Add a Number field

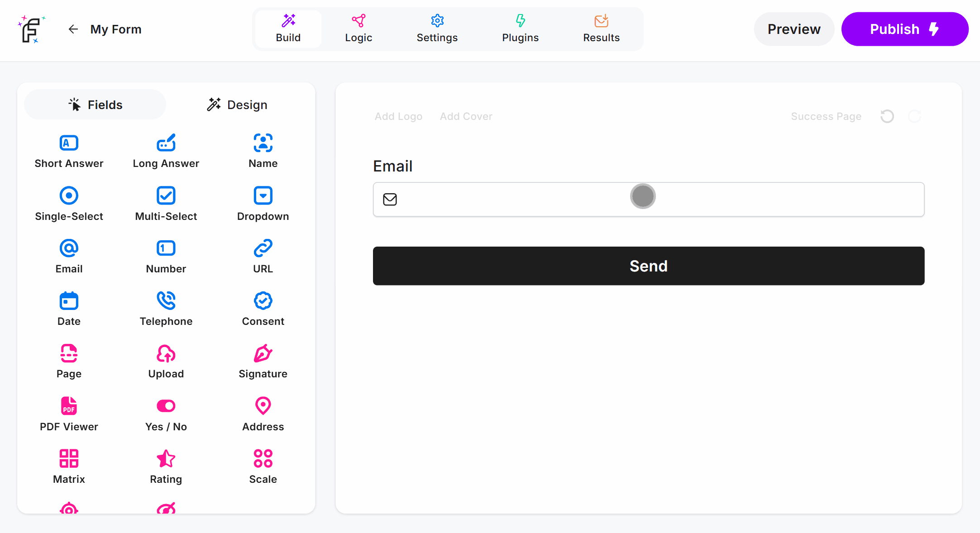coord(166,257)
